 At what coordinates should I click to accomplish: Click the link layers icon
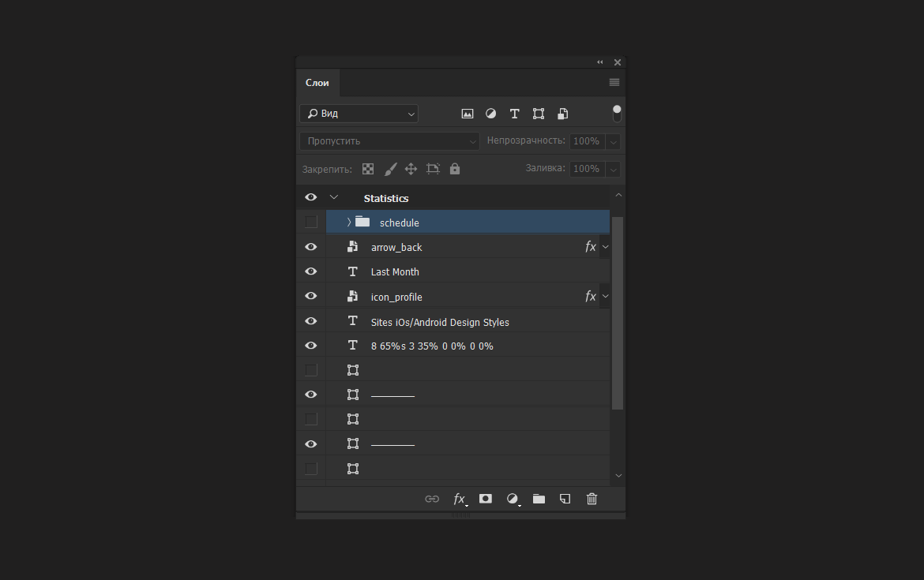pos(432,499)
